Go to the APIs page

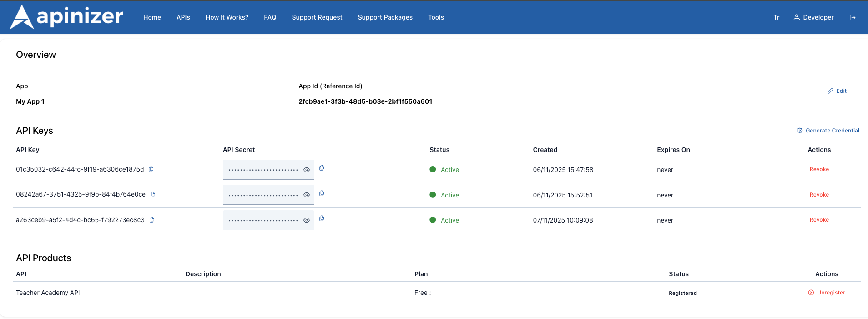[183, 17]
